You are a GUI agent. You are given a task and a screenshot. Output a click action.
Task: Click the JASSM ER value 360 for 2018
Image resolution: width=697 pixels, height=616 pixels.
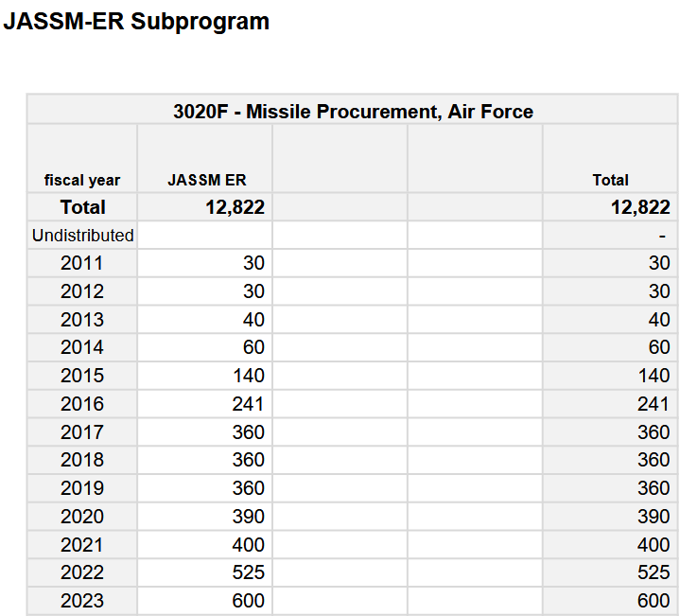[x=249, y=460]
